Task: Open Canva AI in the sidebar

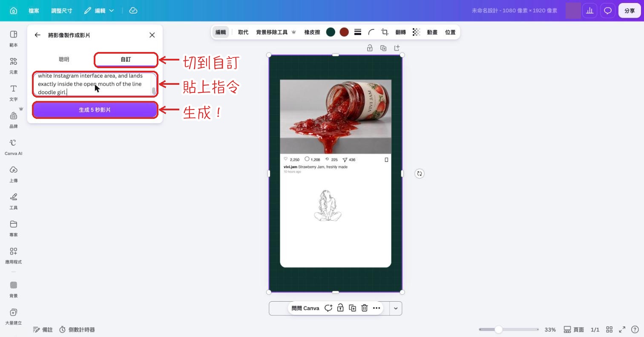Action: click(x=14, y=147)
